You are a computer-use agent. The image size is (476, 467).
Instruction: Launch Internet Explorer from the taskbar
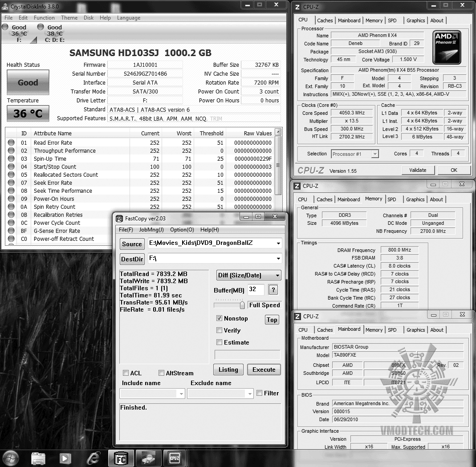coord(93,459)
